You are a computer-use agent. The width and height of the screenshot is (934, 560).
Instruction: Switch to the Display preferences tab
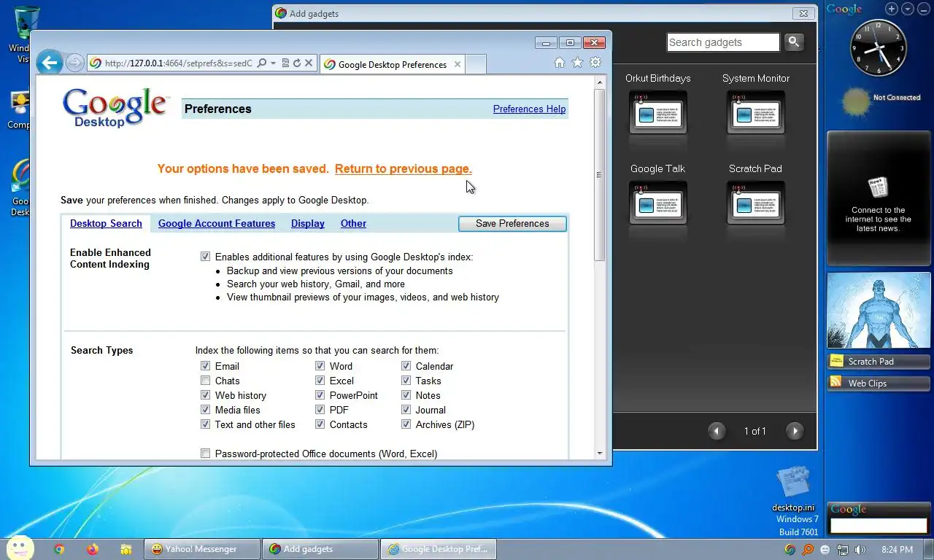tap(308, 223)
